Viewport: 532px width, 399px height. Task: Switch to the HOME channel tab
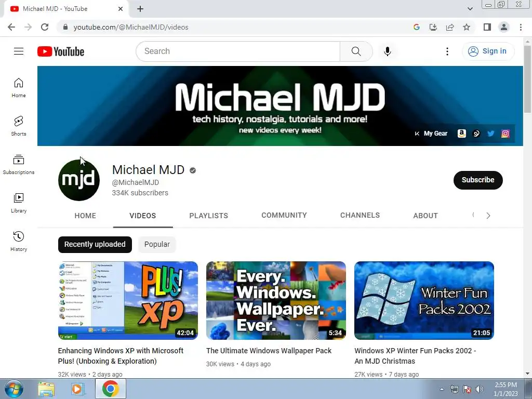pyautogui.click(x=85, y=216)
